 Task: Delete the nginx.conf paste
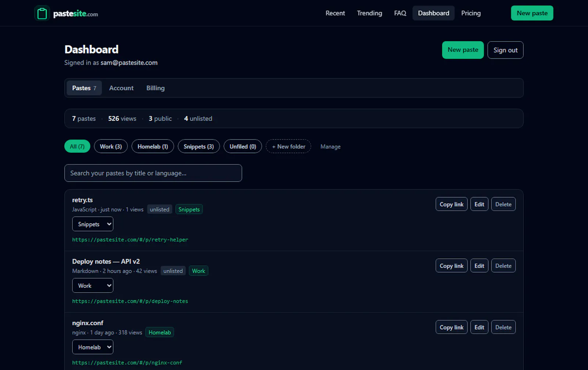coord(503,327)
